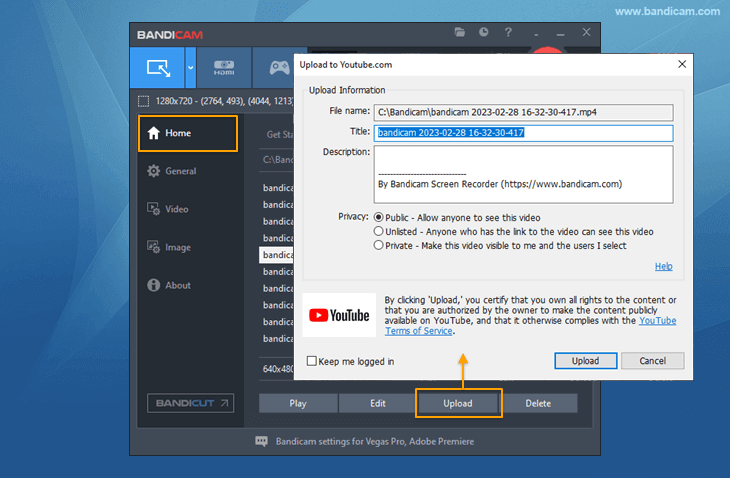Click the Upload button in Bandicam main window

pyautogui.click(x=458, y=404)
